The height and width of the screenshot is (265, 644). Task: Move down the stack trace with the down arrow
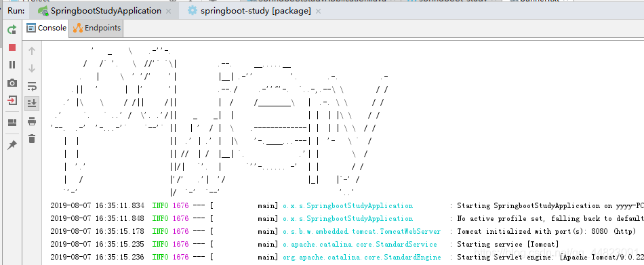click(32, 68)
